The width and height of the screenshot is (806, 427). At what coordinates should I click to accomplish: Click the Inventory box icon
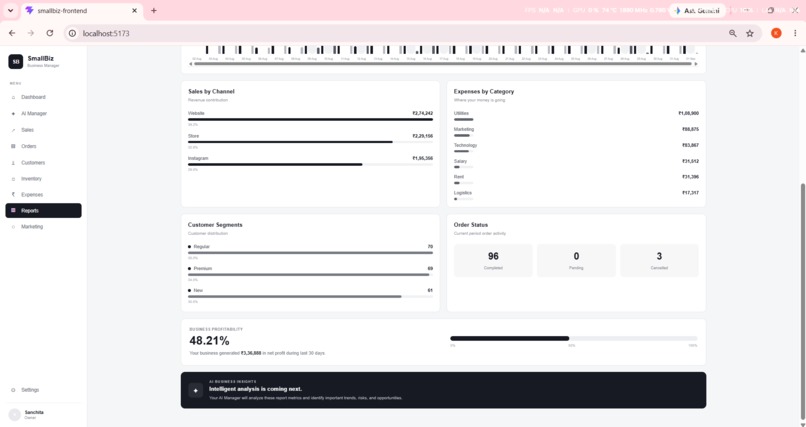13,179
